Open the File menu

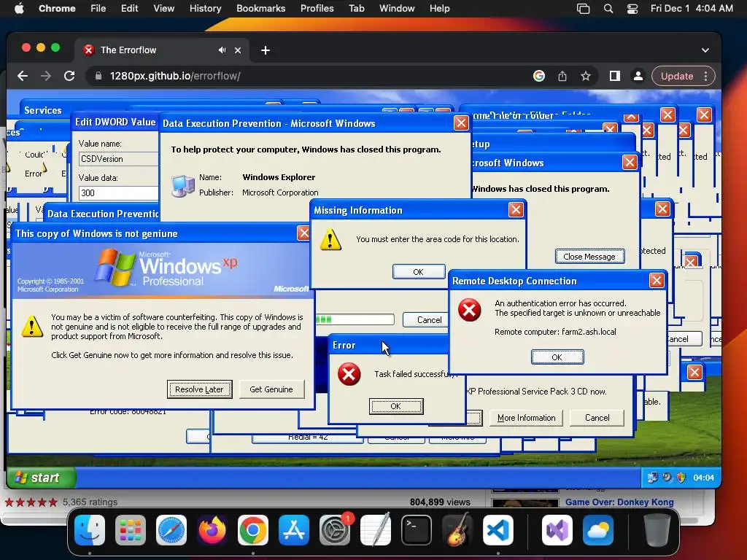(x=98, y=9)
